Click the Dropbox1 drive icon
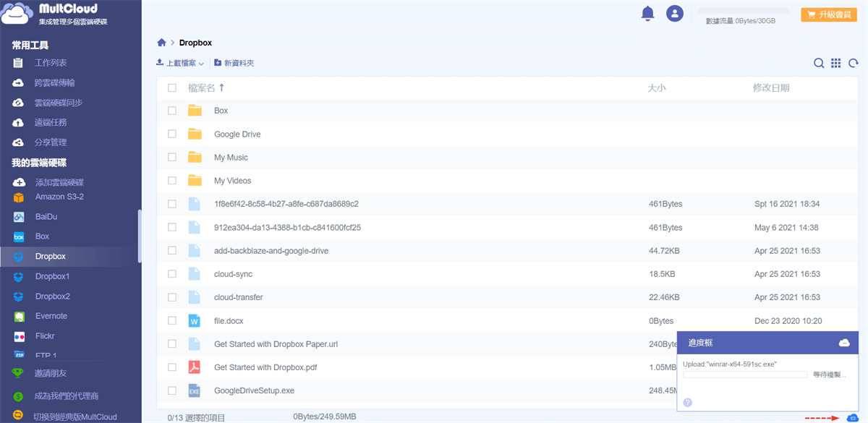This screenshot has height=423, width=868. pos(20,276)
